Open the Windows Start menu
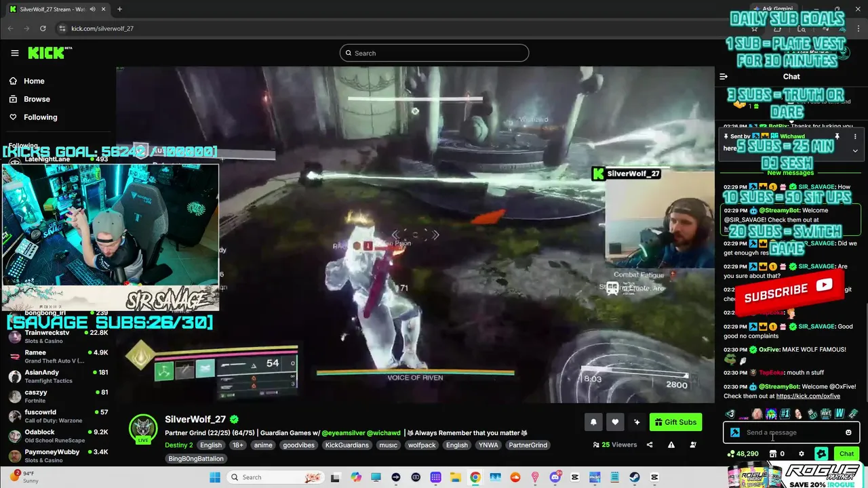Viewport: 868px width, 488px height. tap(215, 477)
